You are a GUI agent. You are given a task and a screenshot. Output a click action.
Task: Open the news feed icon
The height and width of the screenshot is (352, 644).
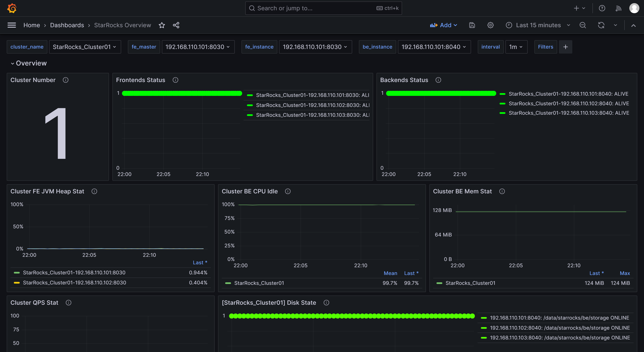pos(618,8)
